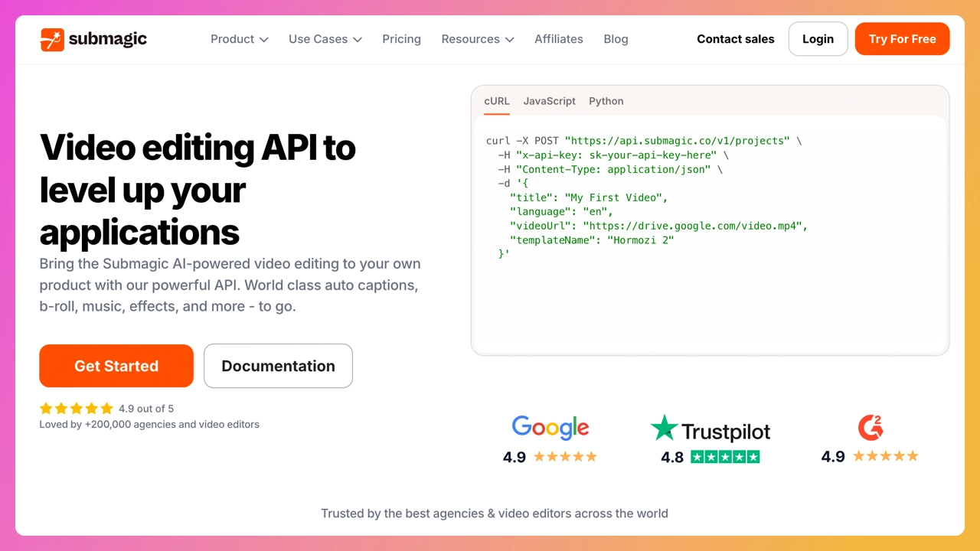The image size is (980, 551).
Task: Click the 'Video editing API' headline
Action: click(x=198, y=189)
